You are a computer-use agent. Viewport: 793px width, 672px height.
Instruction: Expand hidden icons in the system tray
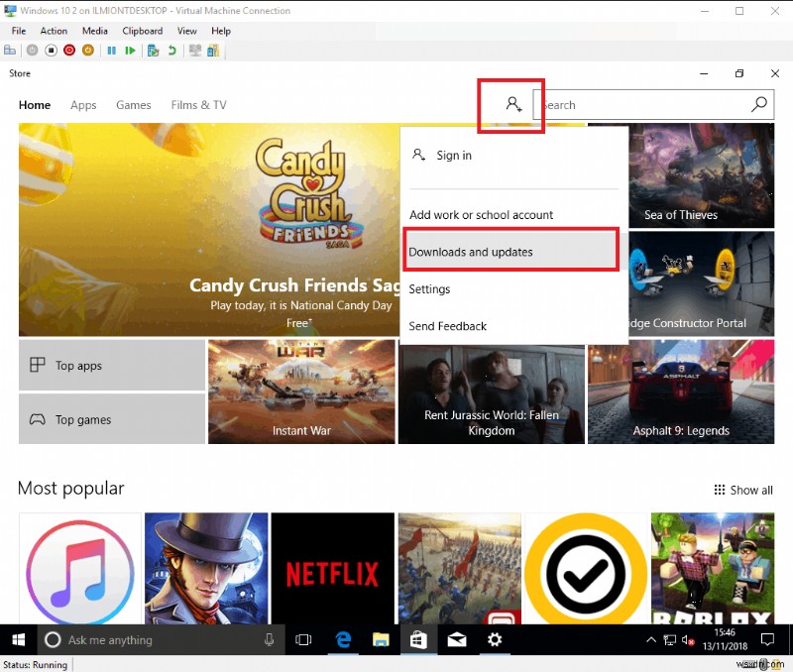651,640
